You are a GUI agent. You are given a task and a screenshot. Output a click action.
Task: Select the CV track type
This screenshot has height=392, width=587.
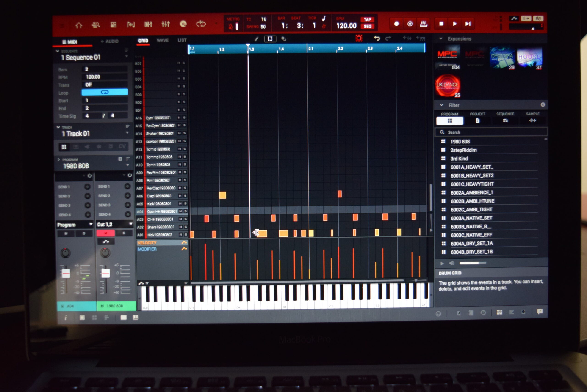coord(122,146)
